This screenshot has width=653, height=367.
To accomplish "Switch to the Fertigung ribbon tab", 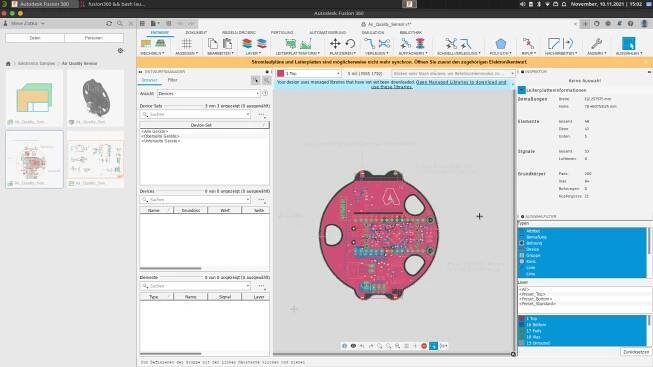I will coord(282,32).
